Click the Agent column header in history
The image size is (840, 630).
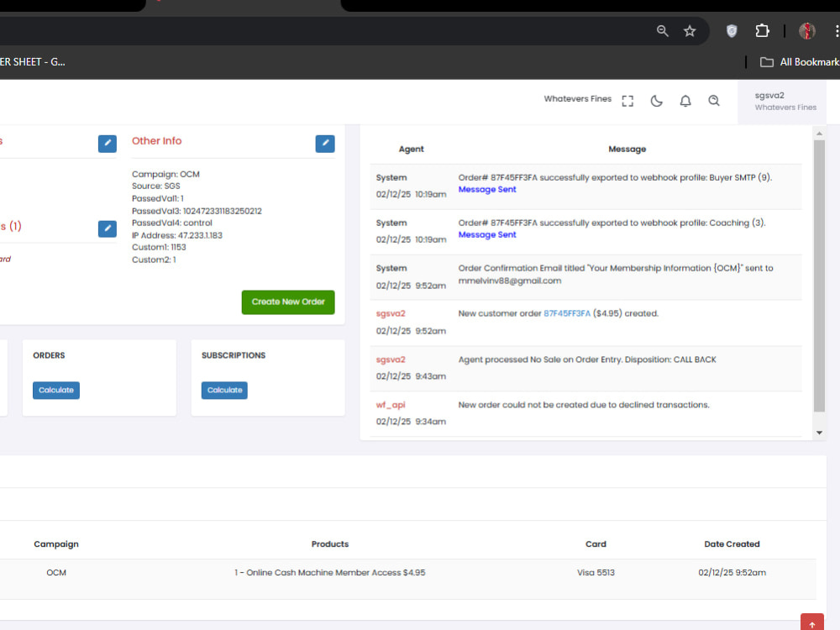(411, 149)
